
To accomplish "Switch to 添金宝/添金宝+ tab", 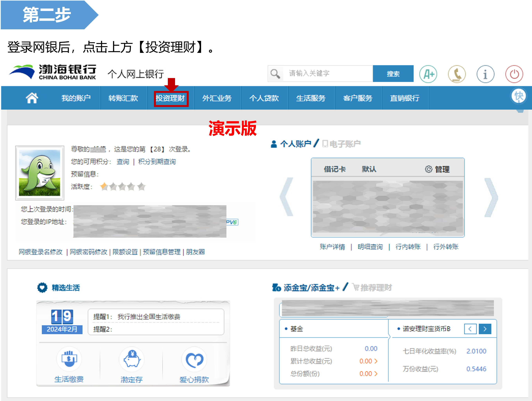I will click(306, 288).
